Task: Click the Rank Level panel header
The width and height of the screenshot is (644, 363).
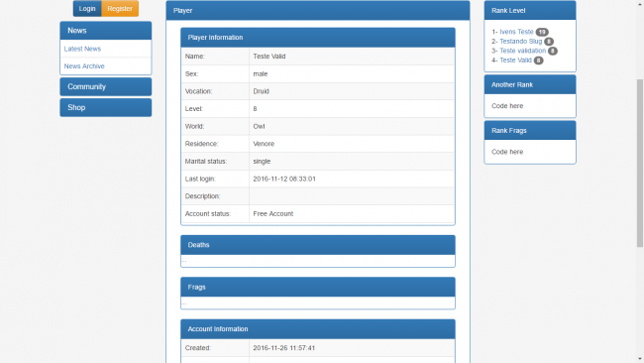Action: [x=530, y=10]
